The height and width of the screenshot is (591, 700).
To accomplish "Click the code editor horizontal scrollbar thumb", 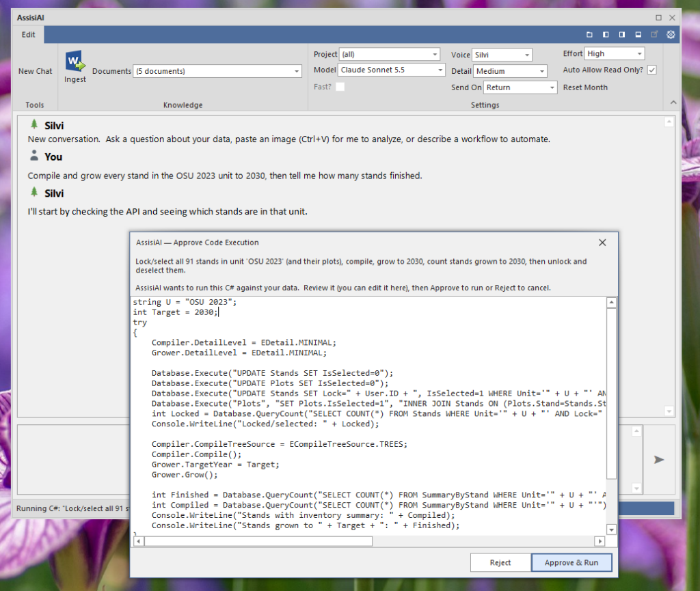I will pyautogui.click(x=258, y=541).
